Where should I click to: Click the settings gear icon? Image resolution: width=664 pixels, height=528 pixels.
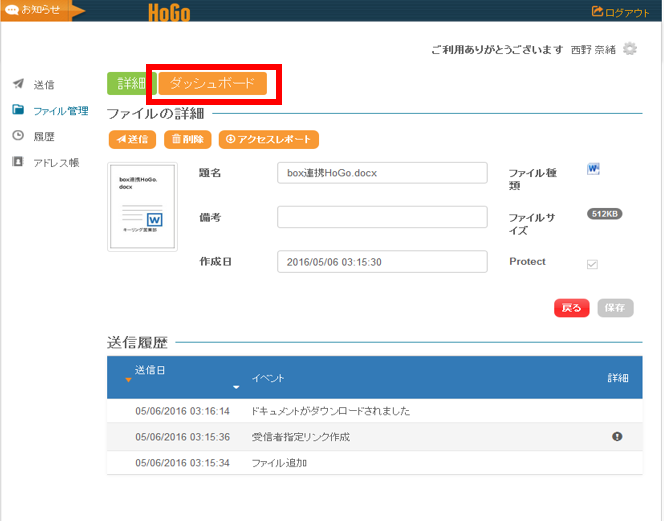click(x=629, y=49)
